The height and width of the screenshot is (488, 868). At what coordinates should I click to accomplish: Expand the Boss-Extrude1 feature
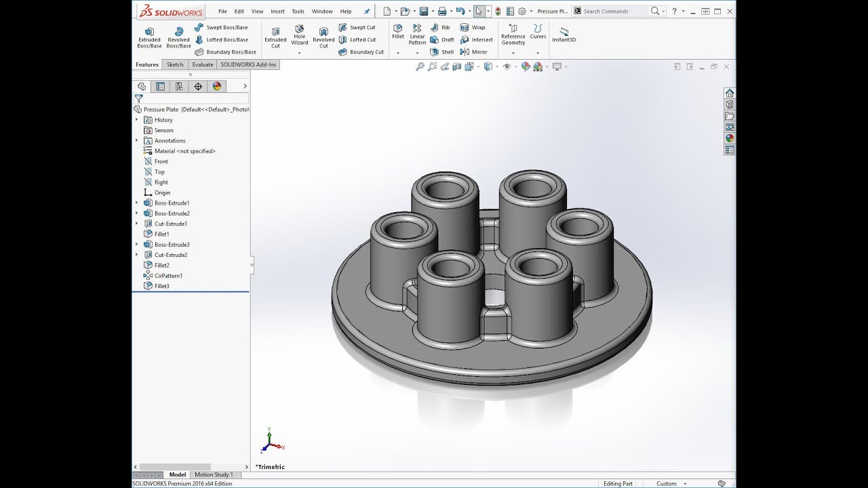[136, 203]
